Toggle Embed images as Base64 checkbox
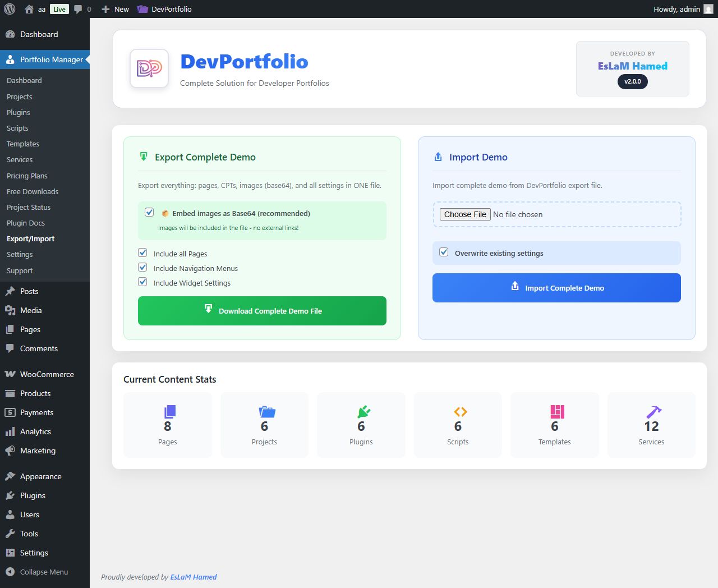 coord(149,212)
